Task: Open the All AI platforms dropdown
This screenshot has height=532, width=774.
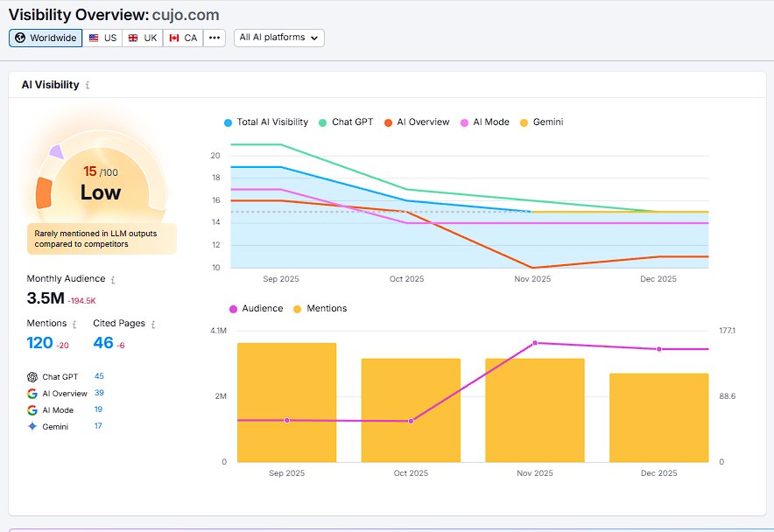Action: [x=278, y=38]
